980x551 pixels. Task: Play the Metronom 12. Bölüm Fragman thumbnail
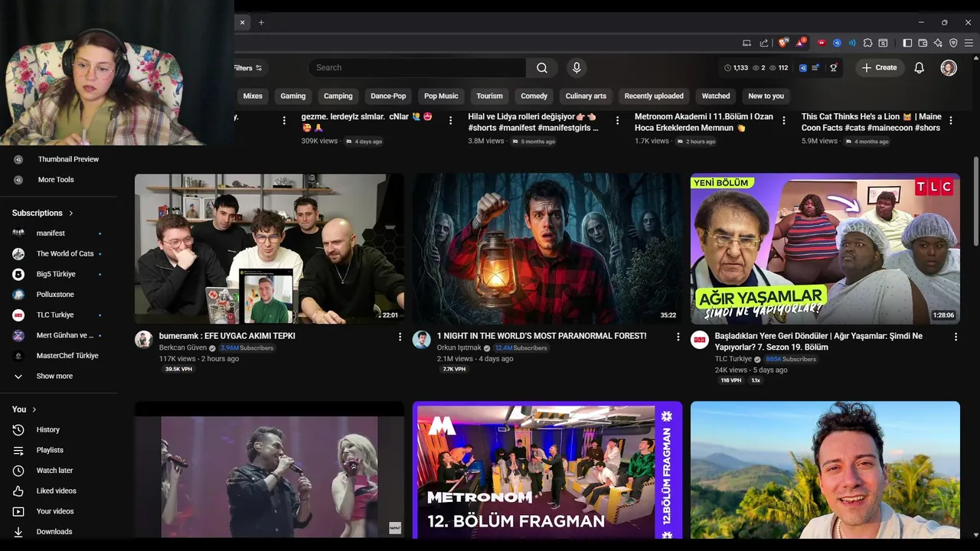(x=547, y=469)
